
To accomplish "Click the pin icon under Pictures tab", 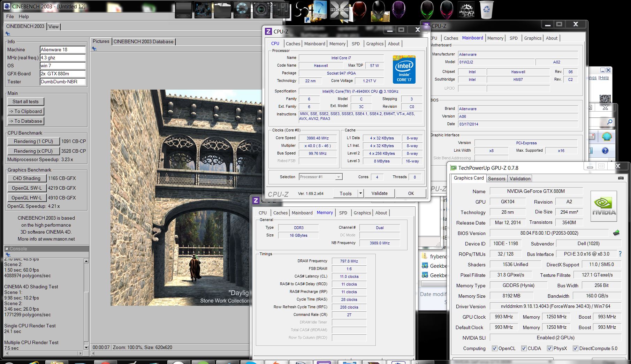I will [94, 49].
